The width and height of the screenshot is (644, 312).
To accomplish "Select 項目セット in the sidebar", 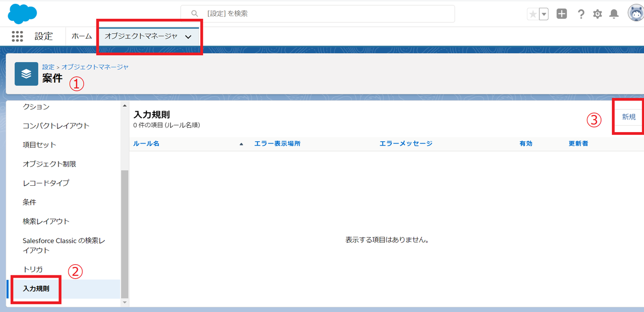I will (x=39, y=145).
